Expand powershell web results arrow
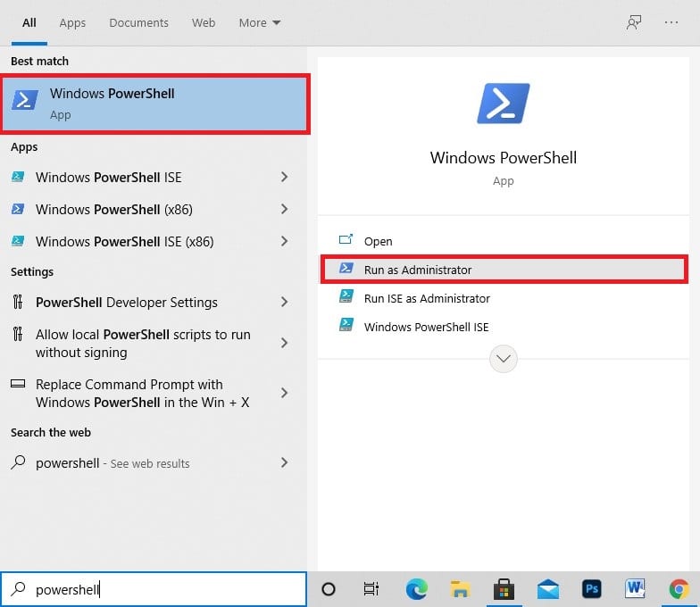700x607 pixels. 284,462
